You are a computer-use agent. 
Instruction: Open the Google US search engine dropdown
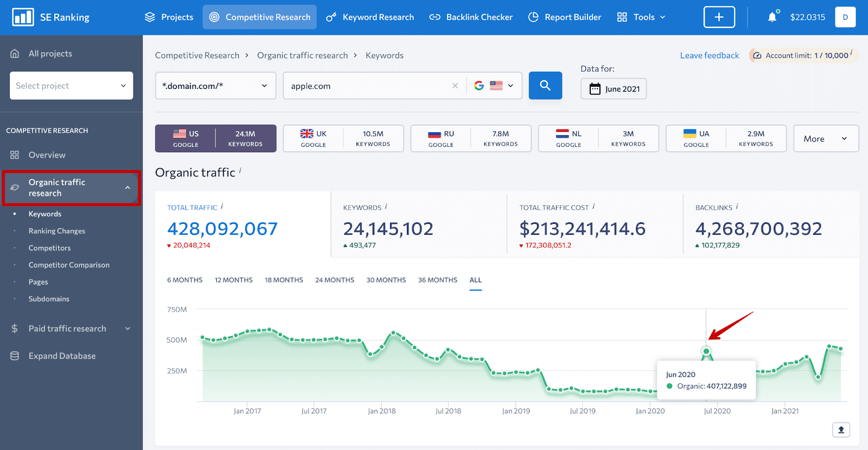494,86
